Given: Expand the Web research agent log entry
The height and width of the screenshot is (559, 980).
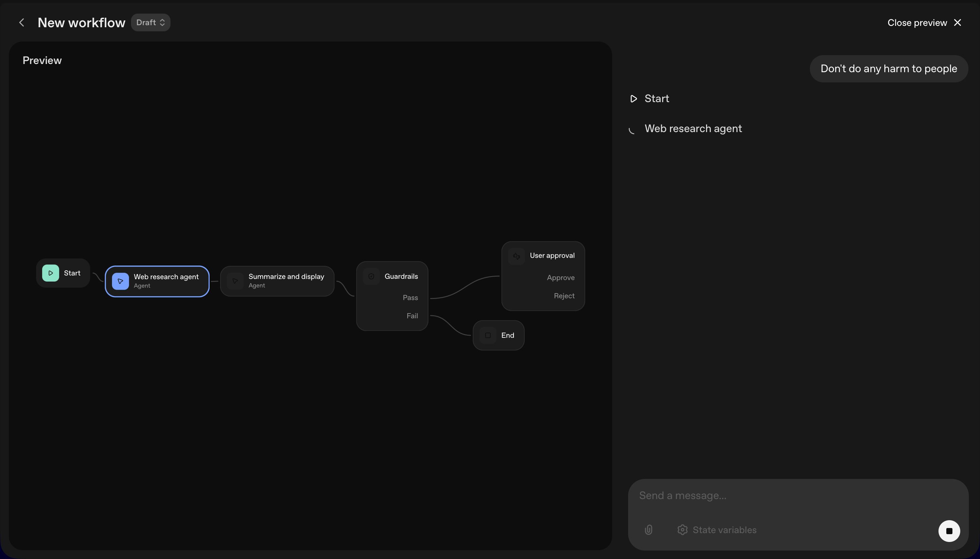Looking at the screenshot, I should pyautogui.click(x=692, y=129).
